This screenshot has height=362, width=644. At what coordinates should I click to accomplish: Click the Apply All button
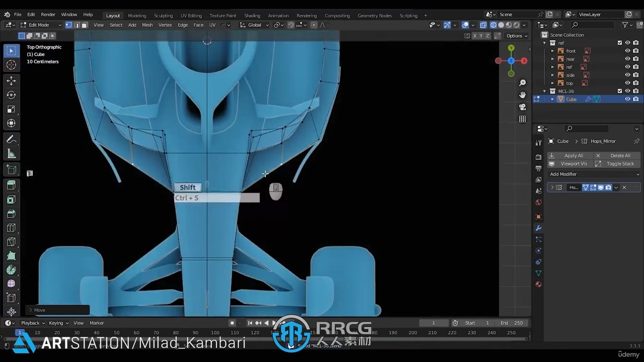point(570,155)
